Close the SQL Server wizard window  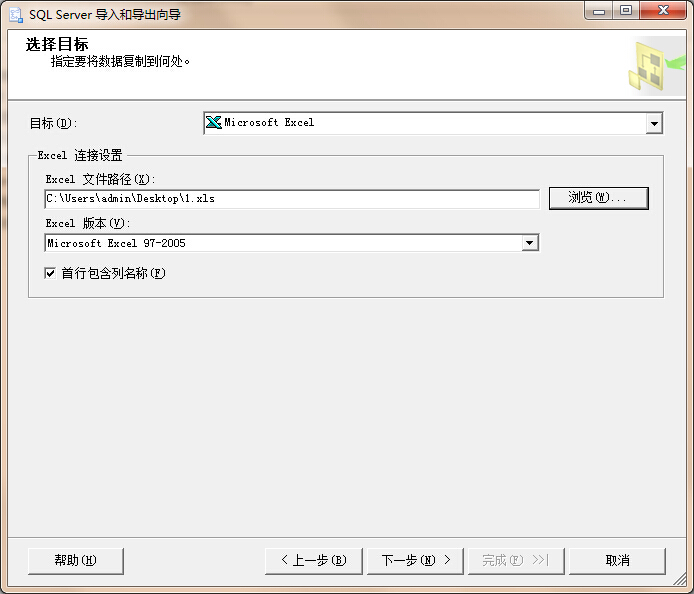pyautogui.click(x=663, y=11)
